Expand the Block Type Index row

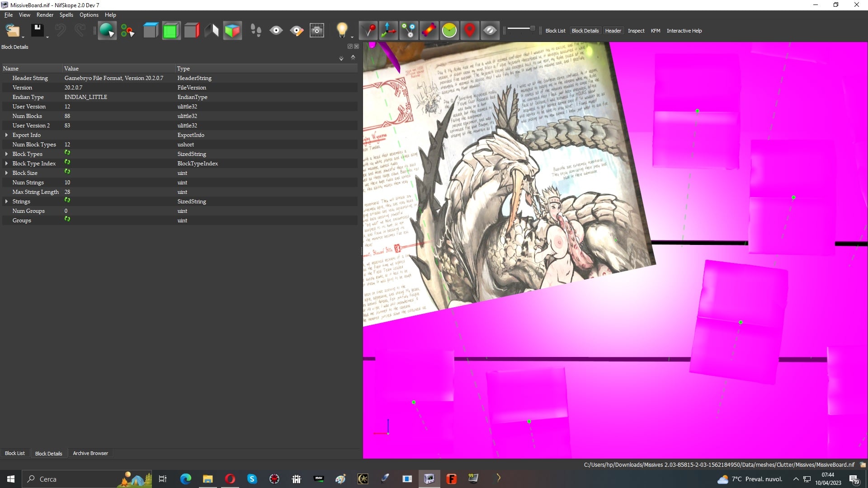6,164
